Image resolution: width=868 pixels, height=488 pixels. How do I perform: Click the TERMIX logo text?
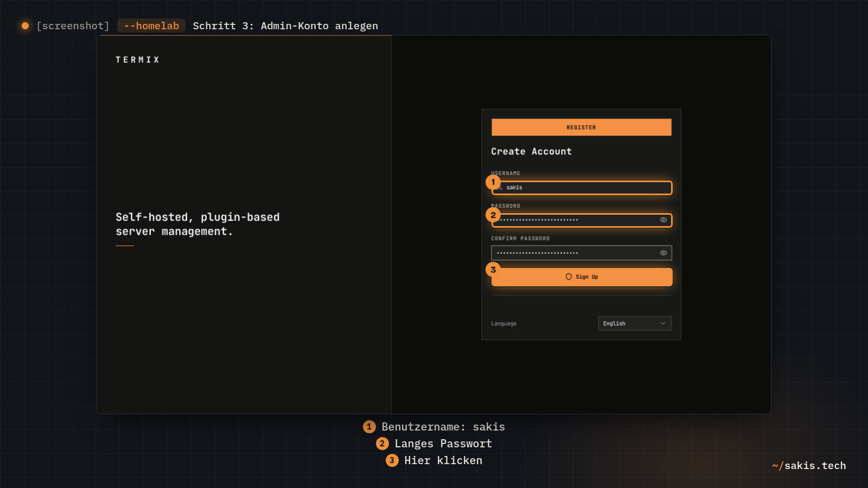(x=137, y=60)
